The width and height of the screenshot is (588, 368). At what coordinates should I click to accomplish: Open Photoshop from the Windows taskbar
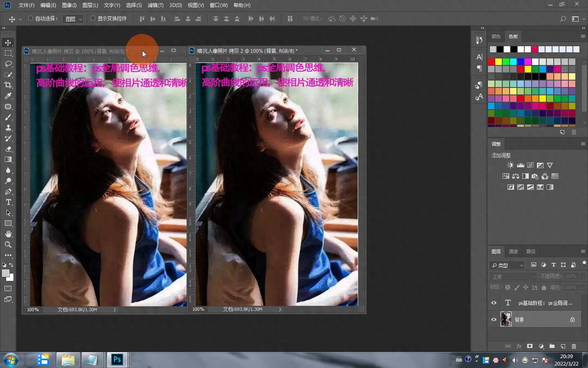click(117, 360)
